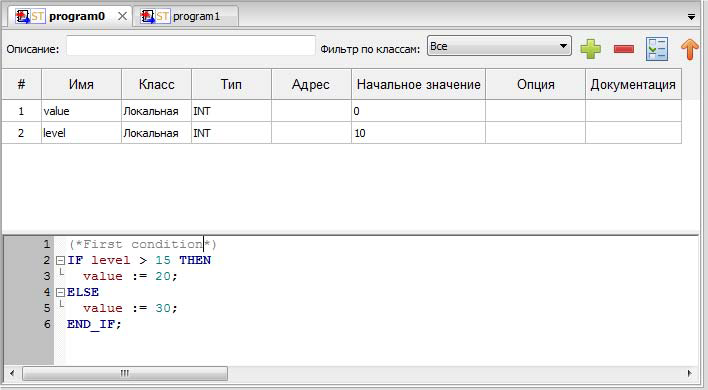Click the Опция column header
This screenshot has width=708, height=390.
[536, 84]
